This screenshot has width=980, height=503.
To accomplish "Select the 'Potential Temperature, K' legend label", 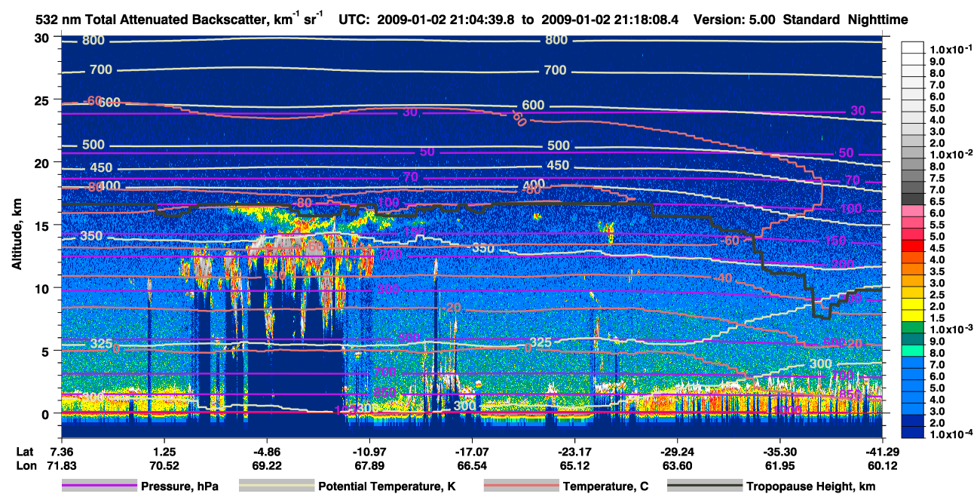I will coord(387,486).
